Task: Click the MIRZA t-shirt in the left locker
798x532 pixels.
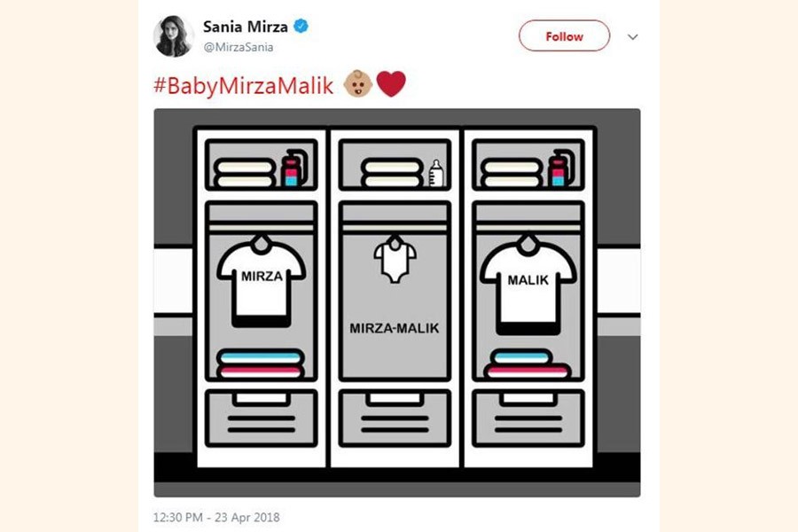Action: [261, 280]
